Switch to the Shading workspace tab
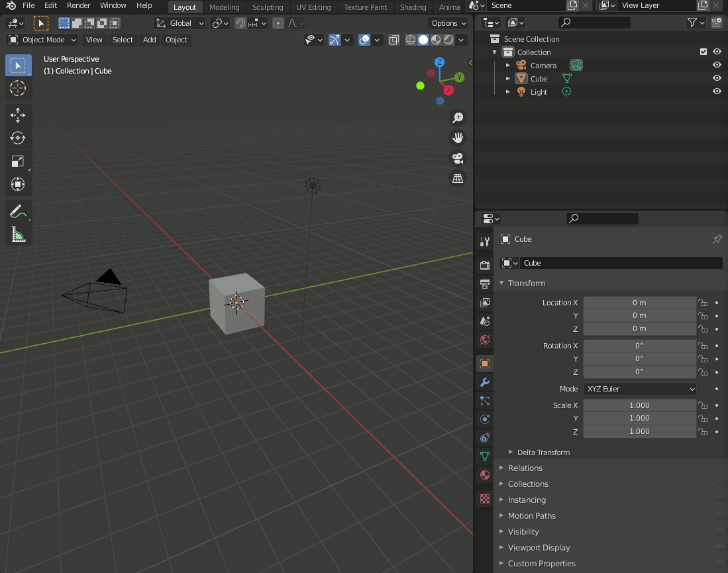728x573 pixels. (413, 7)
